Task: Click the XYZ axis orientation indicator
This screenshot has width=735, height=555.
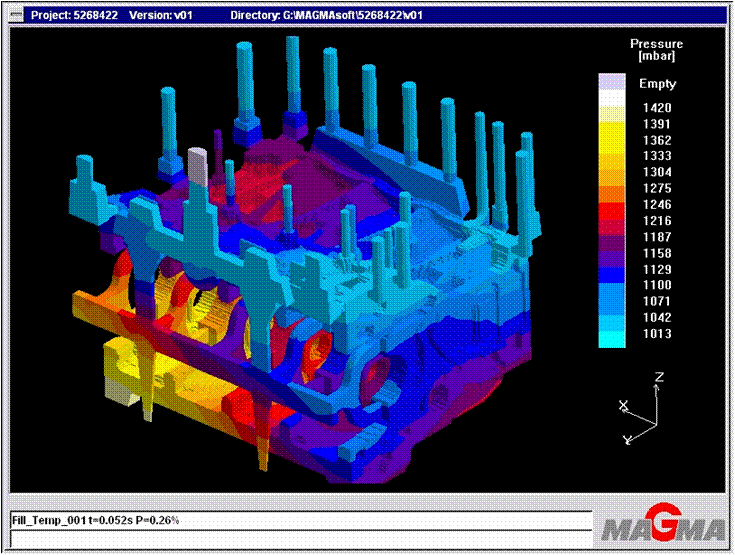Action: coord(643,409)
